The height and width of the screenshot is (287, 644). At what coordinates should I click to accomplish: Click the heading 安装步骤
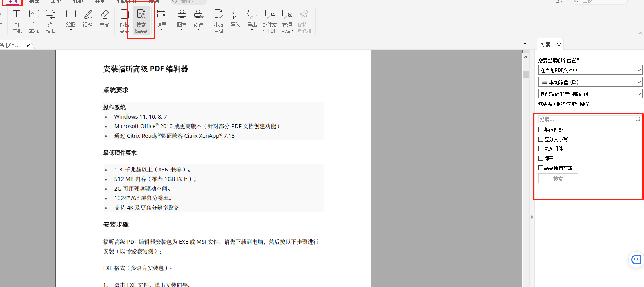point(116,225)
